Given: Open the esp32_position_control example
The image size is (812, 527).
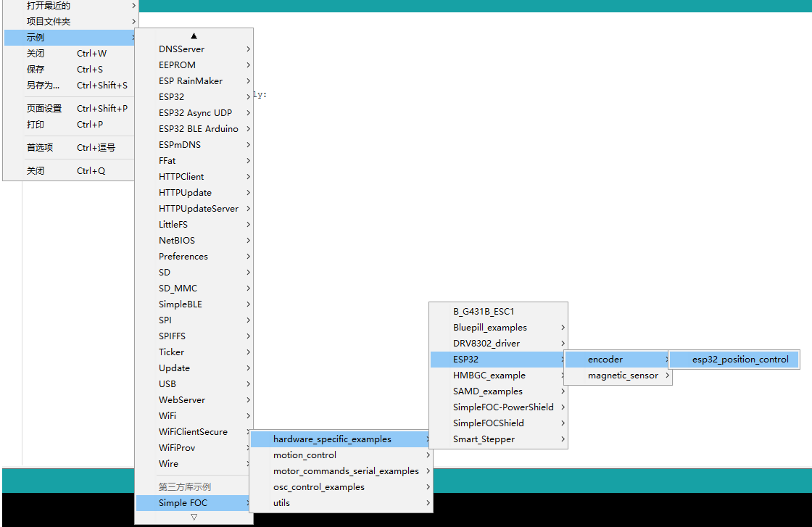Looking at the screenshot, I should pos(734,359).
